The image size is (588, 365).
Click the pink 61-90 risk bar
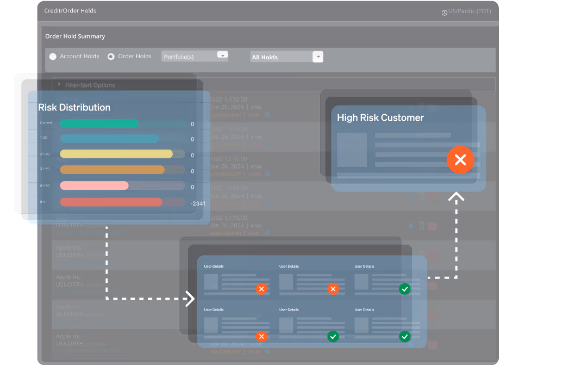coord(94,185)
